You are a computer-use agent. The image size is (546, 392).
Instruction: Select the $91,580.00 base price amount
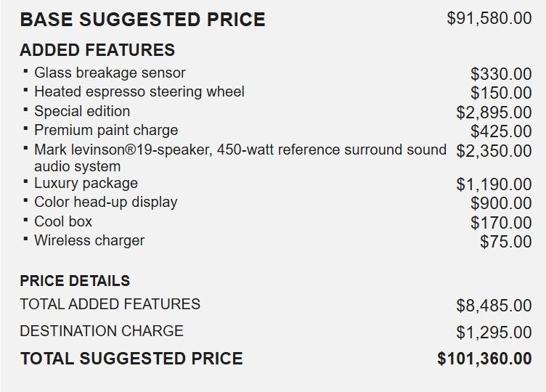(489, 18)
